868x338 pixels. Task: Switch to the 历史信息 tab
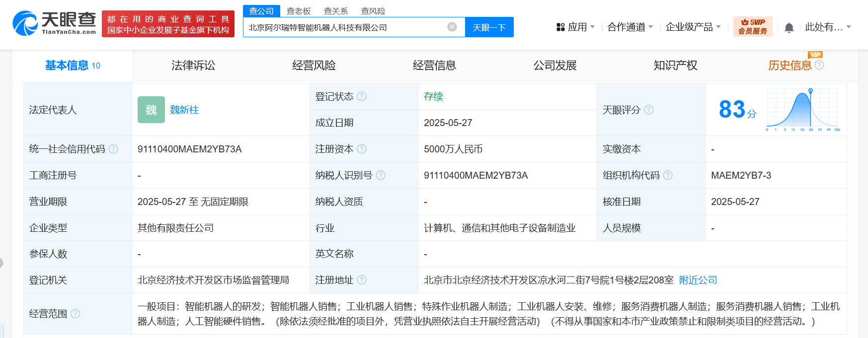[x=790, y=66]
